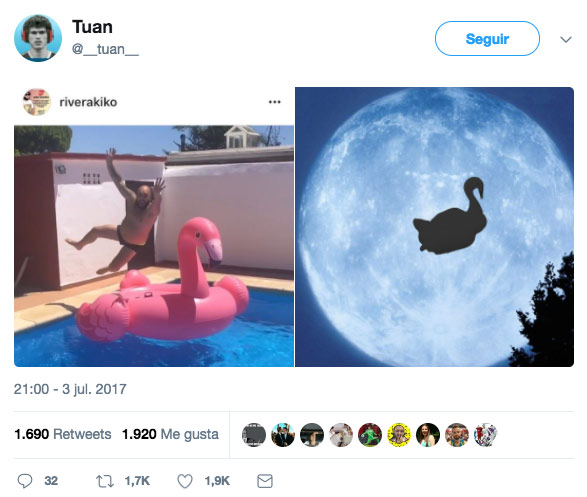Viewport: 587px width, 497px height.
Task: View the 1.920 Me gusta list
Action: (x=170, y=434)
